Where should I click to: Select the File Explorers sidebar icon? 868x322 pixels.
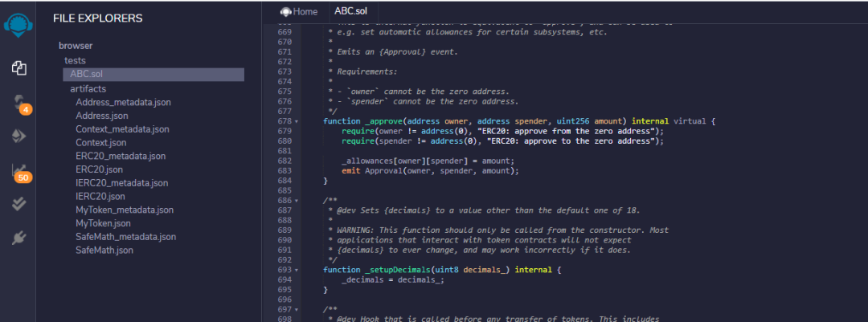pos(18,68)
